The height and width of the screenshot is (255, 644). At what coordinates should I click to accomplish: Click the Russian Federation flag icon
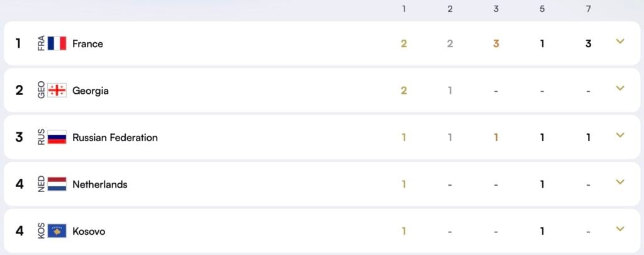tap(57, 137)
